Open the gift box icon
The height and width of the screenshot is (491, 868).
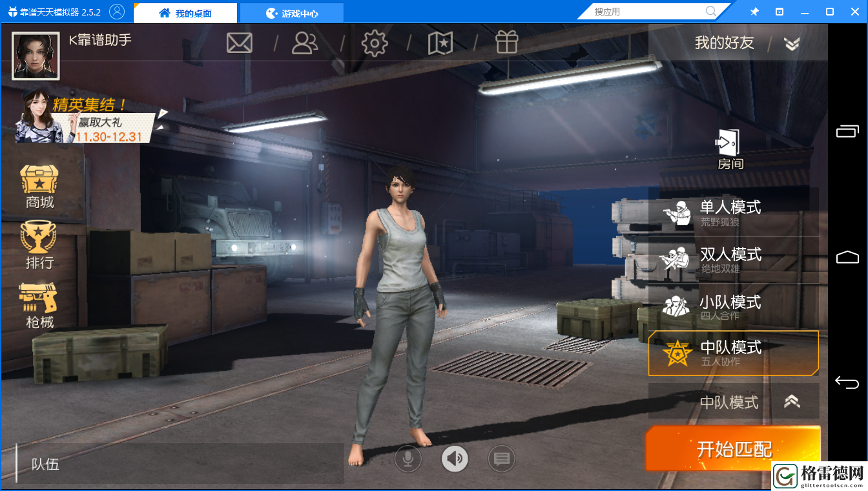(507, 43)
